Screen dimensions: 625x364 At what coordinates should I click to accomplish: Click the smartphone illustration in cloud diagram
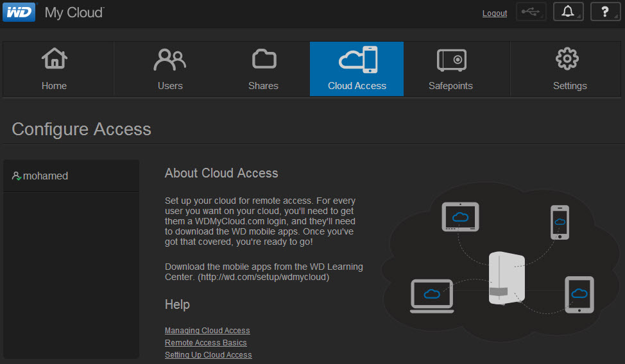560,222
